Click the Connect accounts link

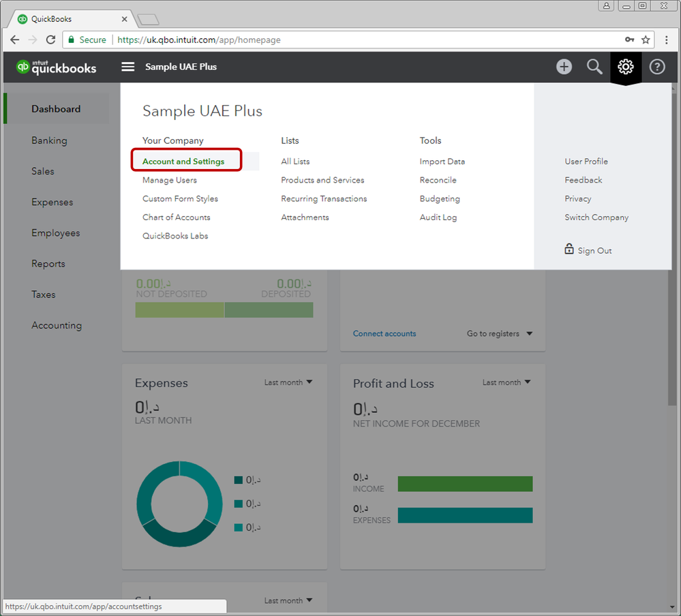[384, 334]
